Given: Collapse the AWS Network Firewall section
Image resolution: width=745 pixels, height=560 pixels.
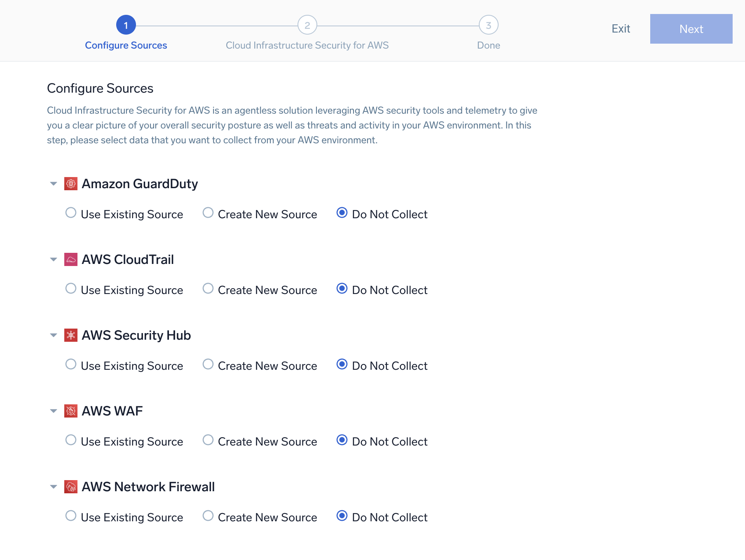Looking at the screenshot, I should 54,487.
